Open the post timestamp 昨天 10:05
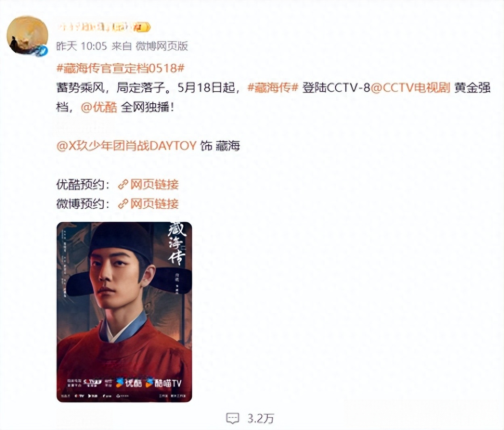 coord(82,46)
